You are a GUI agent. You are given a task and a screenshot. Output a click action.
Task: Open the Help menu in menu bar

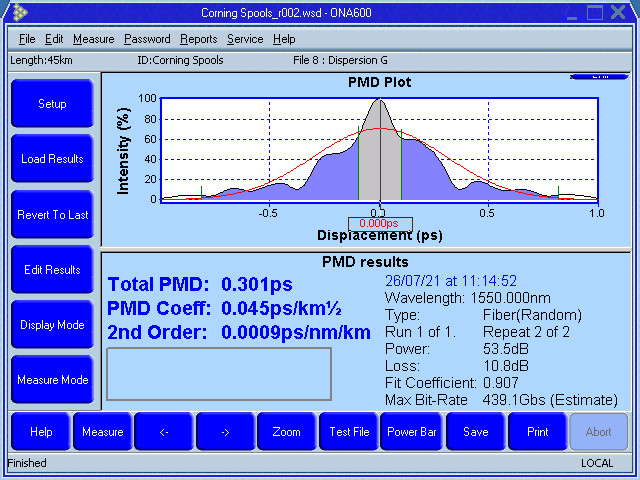click(284, 39)
